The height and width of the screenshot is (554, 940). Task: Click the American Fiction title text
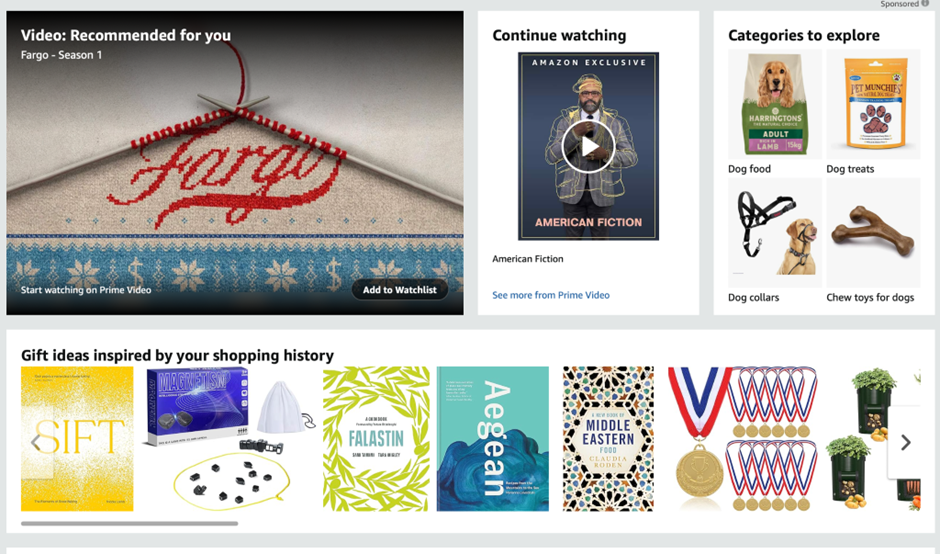click(528, 259)
